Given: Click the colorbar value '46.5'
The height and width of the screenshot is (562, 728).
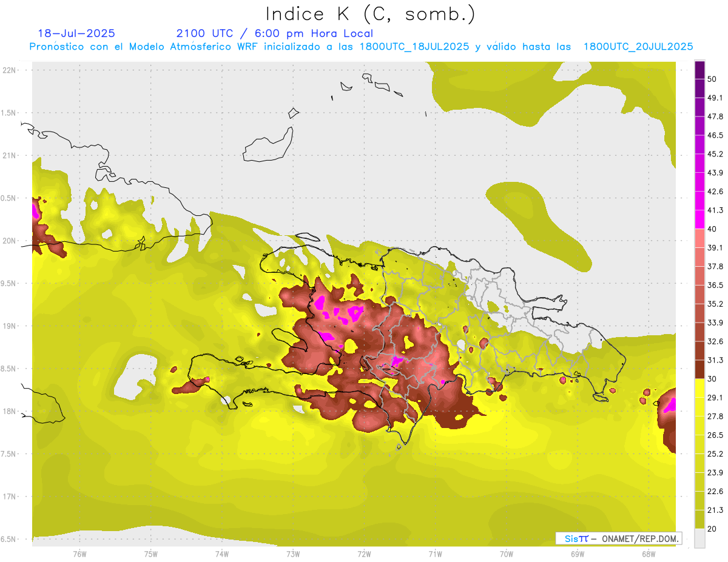Looking at the screenshot, I should (715, 136).
